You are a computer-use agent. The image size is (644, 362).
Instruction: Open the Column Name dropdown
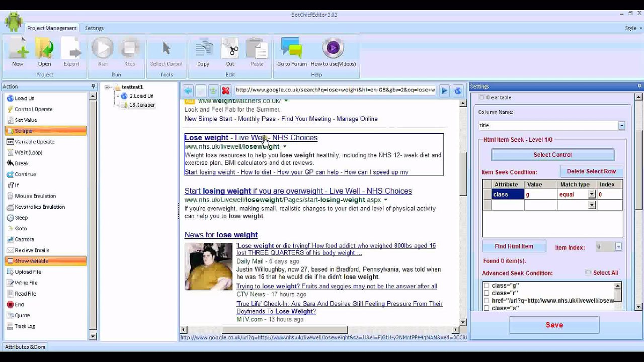(x=621, y=126)
